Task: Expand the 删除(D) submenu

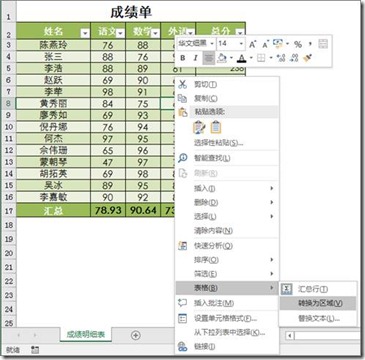Action: [227, 202]
